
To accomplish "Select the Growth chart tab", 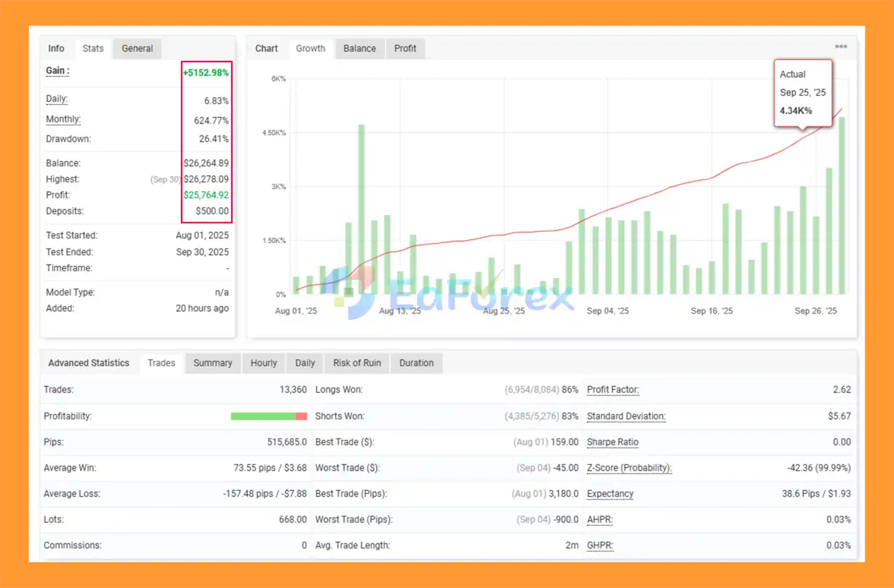I will (x=311, y=49).
